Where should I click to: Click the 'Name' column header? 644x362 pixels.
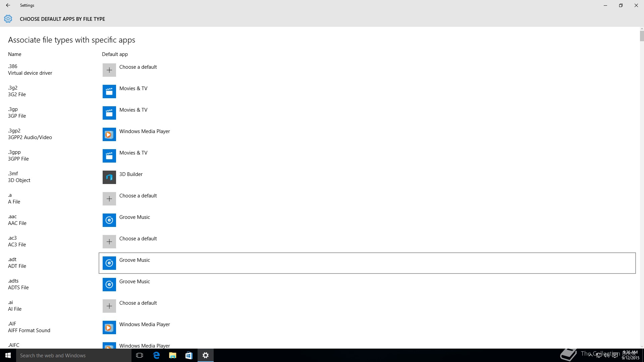(15, 54)
